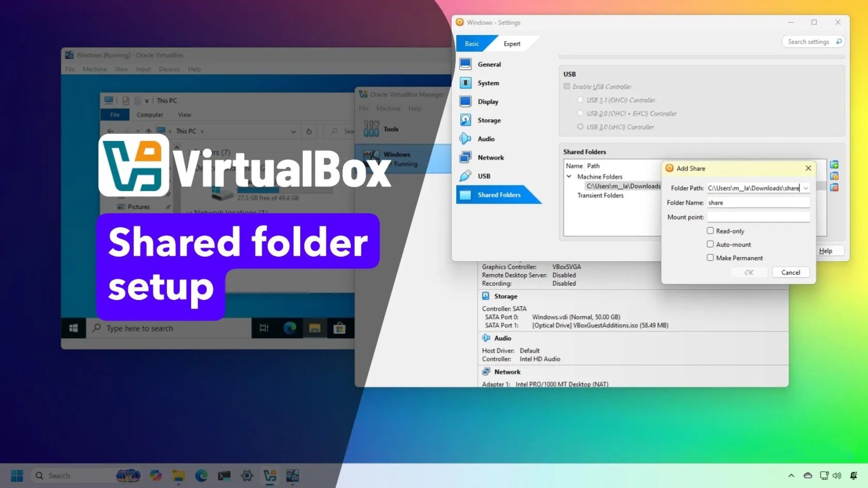
Task: Open Machine menu in VirtualBox Manager
Action: coord(388,108)
